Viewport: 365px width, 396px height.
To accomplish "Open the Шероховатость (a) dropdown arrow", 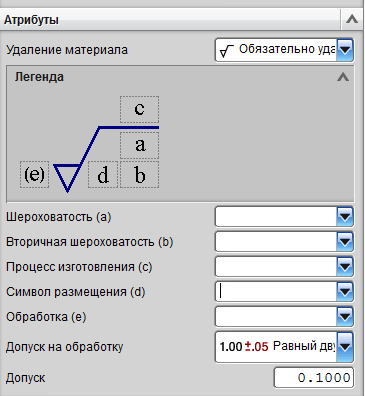I will [x=345, y=217].
